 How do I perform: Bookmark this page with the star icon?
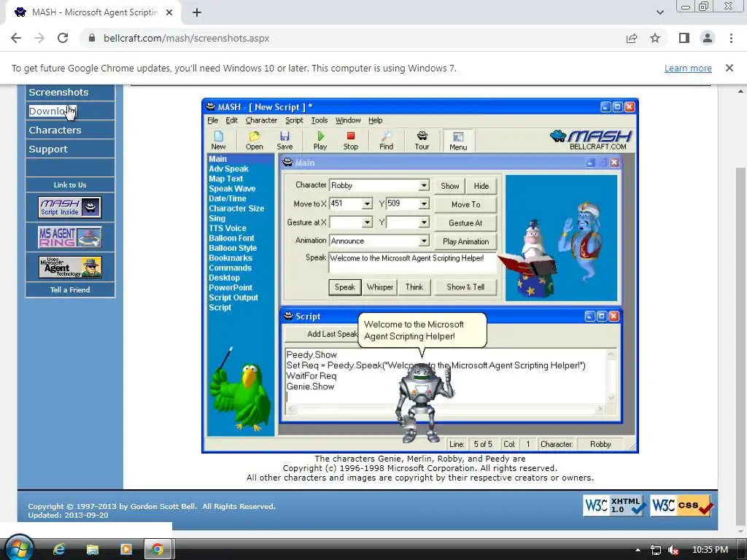(655, 38)
